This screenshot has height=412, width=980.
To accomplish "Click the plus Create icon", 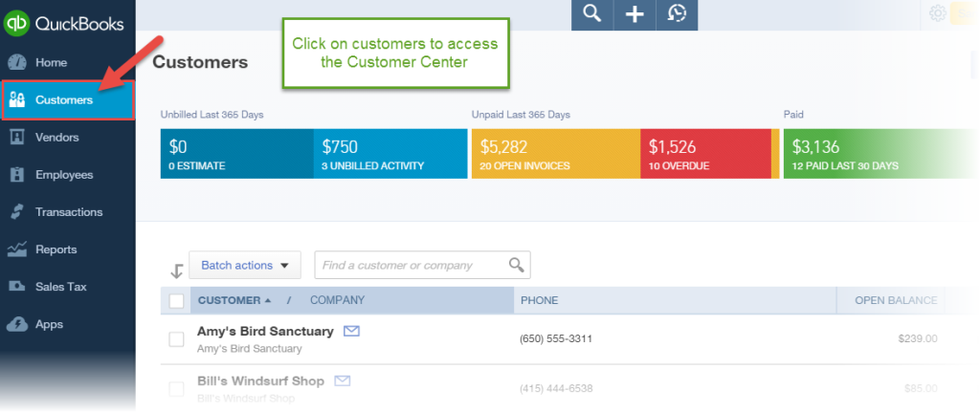I will tap(635, 14).
